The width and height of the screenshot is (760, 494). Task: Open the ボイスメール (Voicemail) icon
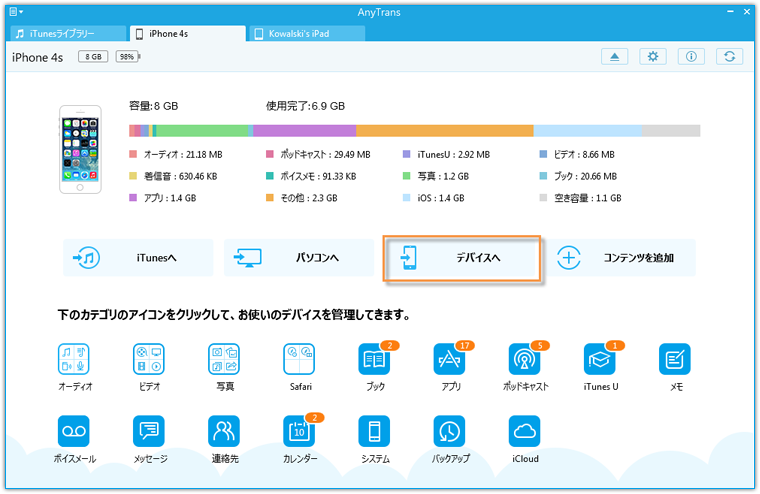point(74,431)
